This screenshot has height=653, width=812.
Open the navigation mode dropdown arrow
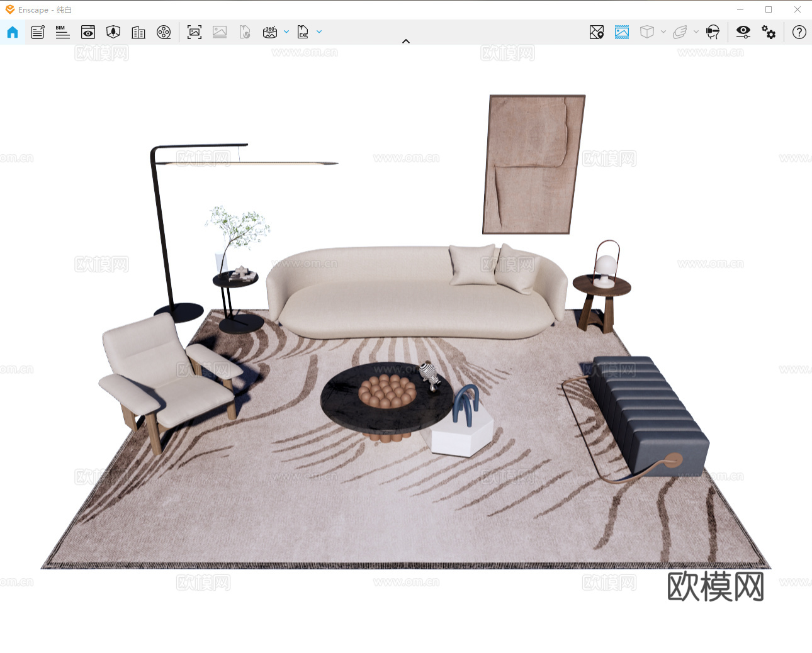click(x=696, y=32)
